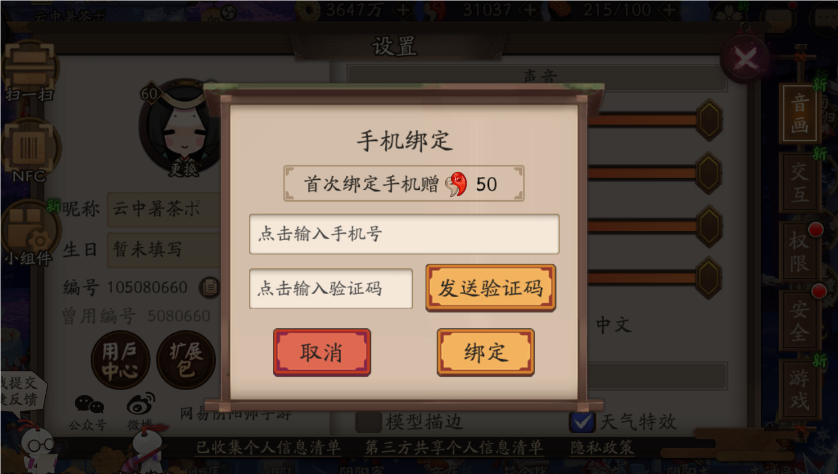Image resolution: width=838 pixels, height=474 pixels.
Task: Enable the 天气特效 checkbox
Action: coord(582,422)
